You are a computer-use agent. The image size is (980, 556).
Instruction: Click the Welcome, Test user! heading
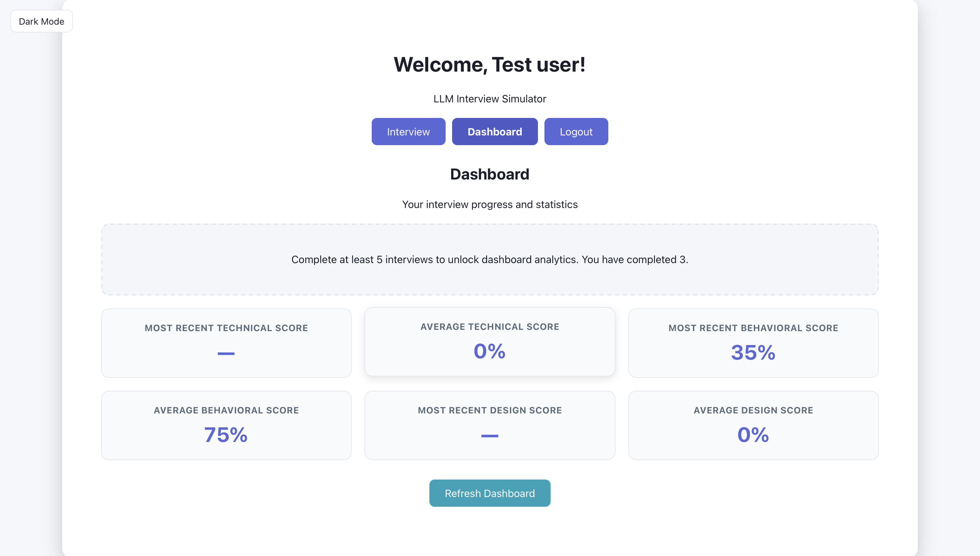489,64
